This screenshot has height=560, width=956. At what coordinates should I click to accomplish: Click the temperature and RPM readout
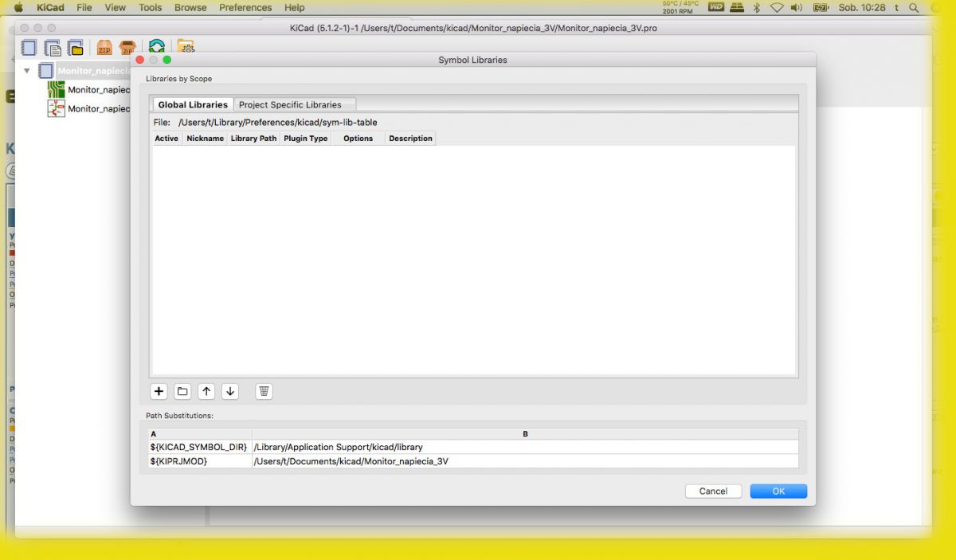(x=680, y=7)
